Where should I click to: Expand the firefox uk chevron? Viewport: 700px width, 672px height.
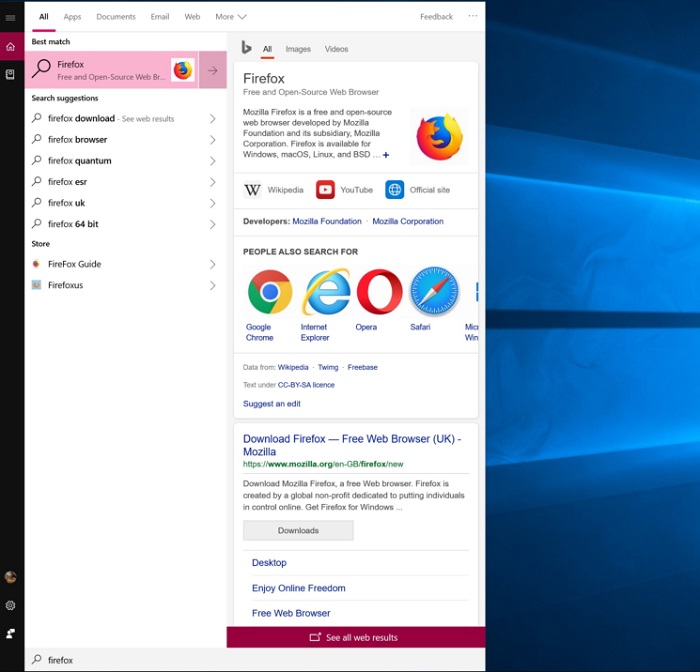click(212, 203)
